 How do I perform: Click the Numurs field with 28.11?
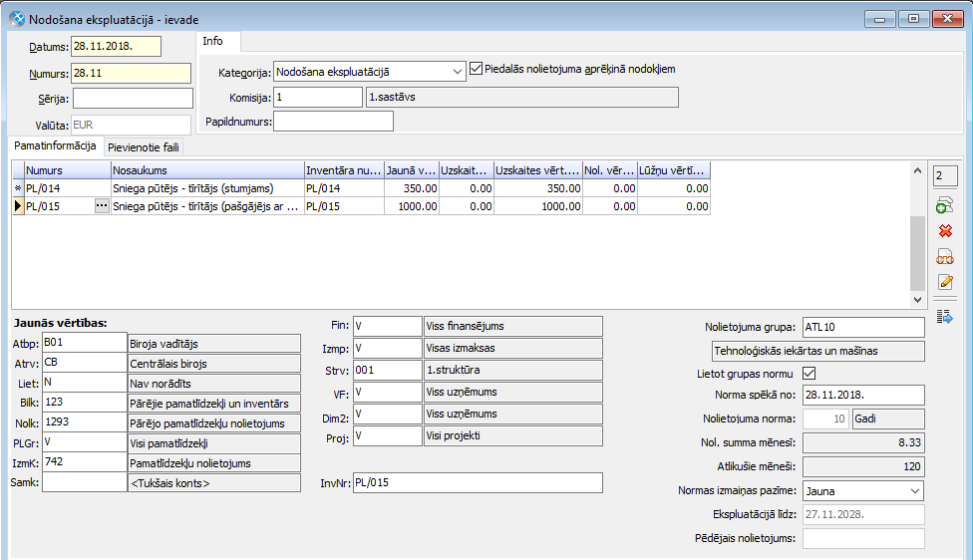(131, 73)
